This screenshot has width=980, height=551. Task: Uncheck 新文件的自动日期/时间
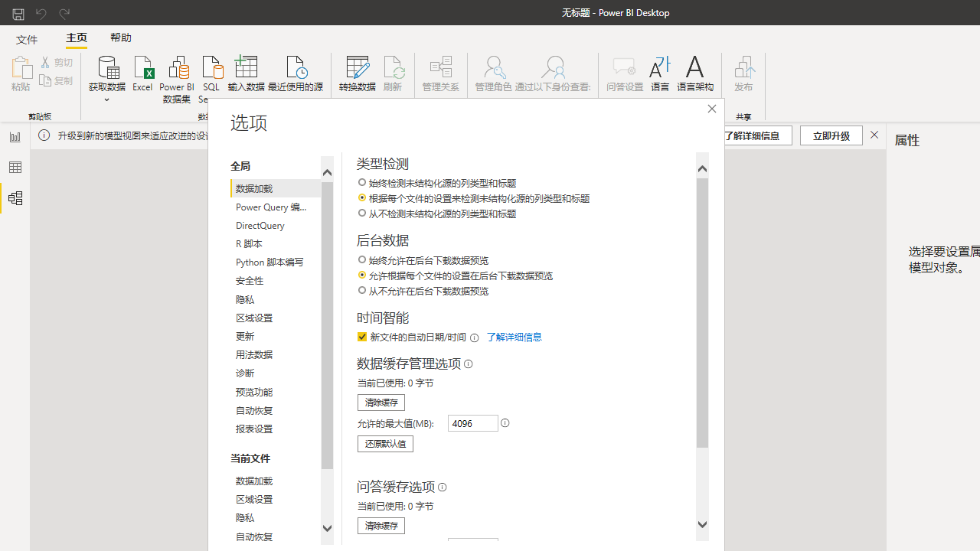(x=361, y=337)
